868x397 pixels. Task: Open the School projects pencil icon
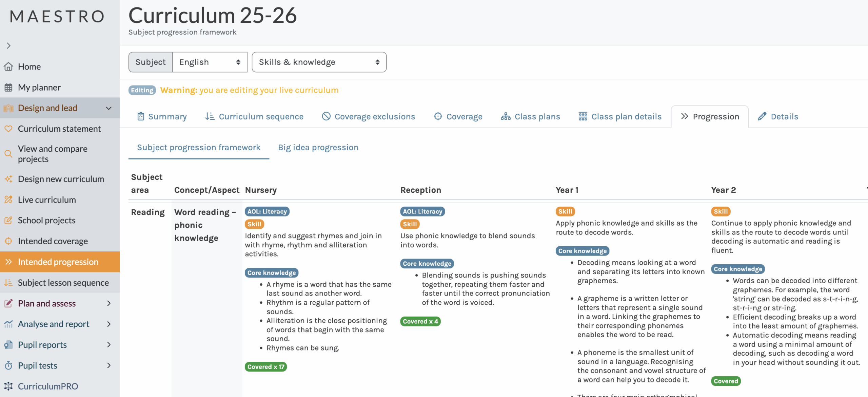(x=8, y=220)
